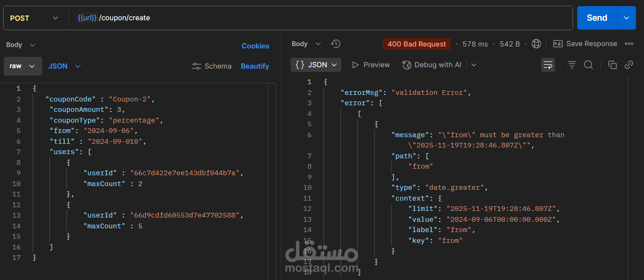This screenshot has width=644, height=280.
Task: Click the "2024-09-010" till date value
Action: [x=115, y=141]
